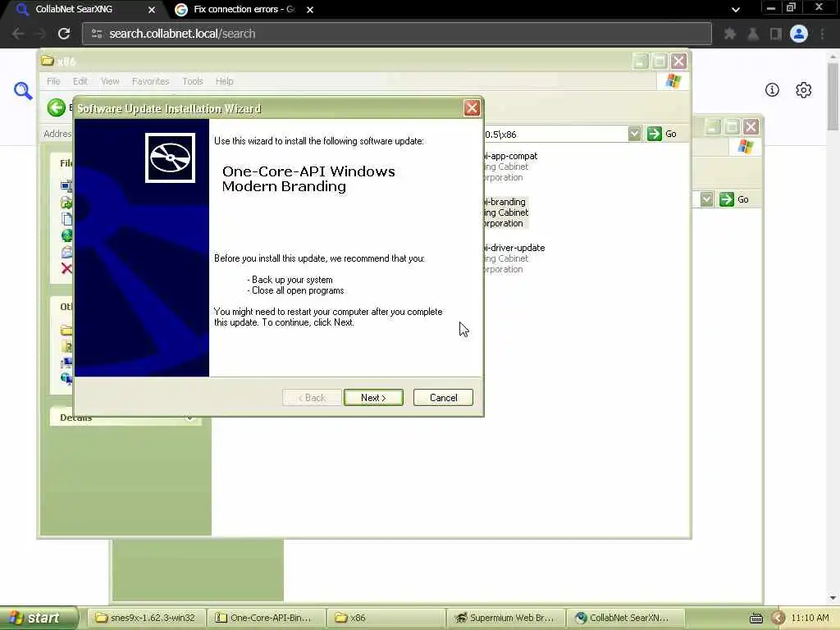Screen dimensions: 840x630
Task: Click Go in the rear Explorer window
Action: point(734,199)
